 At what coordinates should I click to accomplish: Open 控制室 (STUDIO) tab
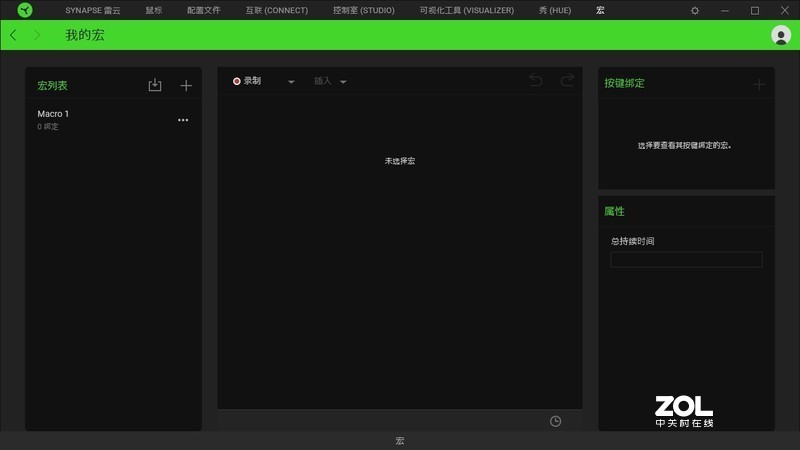pyautogui.click(x=364, y=10)
